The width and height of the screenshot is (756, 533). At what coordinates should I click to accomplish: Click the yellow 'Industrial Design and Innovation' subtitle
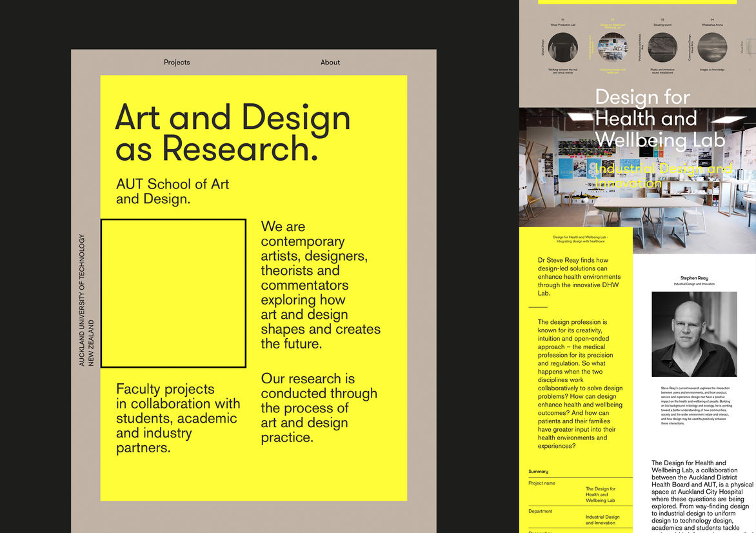click(x=662, y=176)
